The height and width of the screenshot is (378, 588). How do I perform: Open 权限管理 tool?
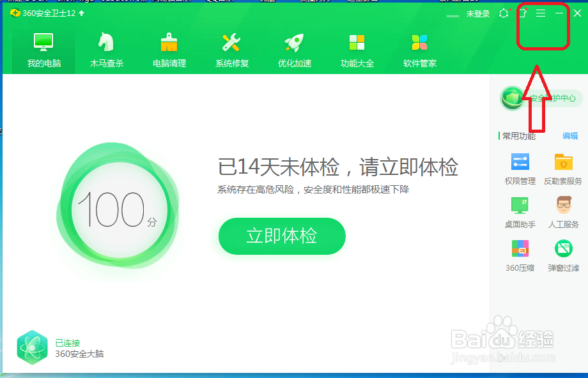coord(520,169)
